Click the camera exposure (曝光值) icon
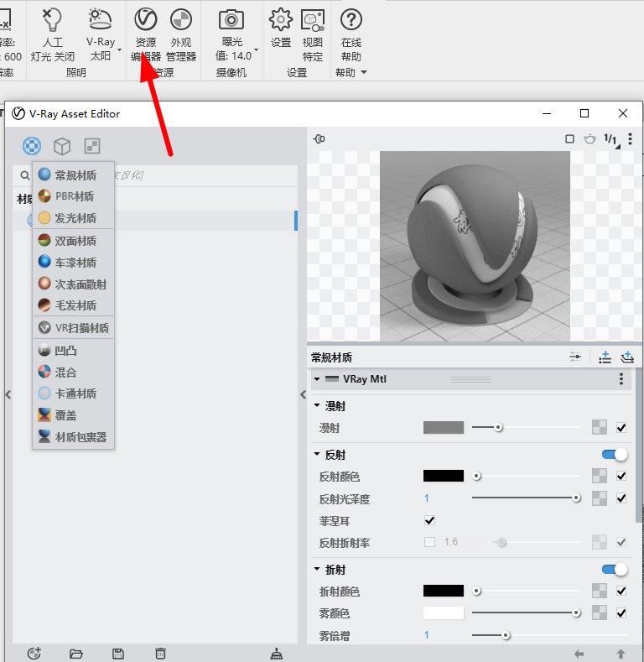This screenshot has height=662, width=644. (x=231, y=19)
